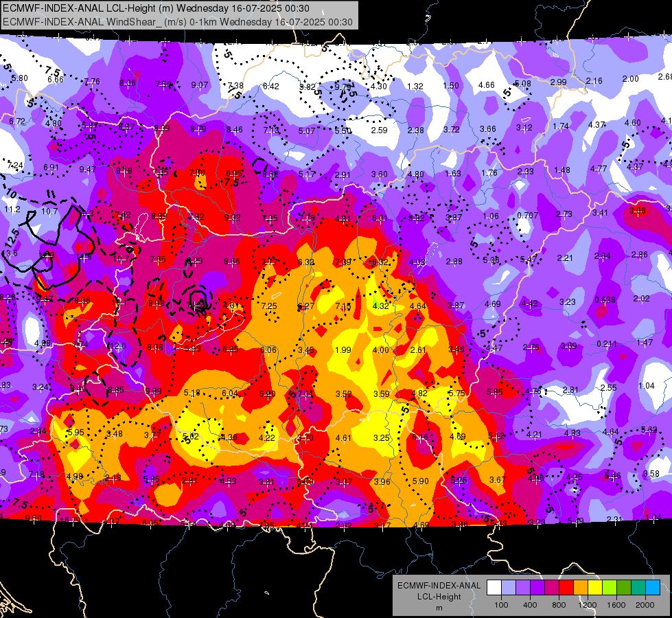This screenshot has width=672, height=618.
Task: Click the map value 9.07
Action: 200,85
